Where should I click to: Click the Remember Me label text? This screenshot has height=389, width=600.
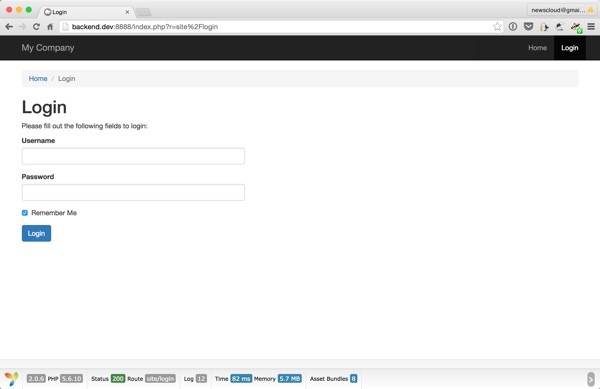point(54,213)
